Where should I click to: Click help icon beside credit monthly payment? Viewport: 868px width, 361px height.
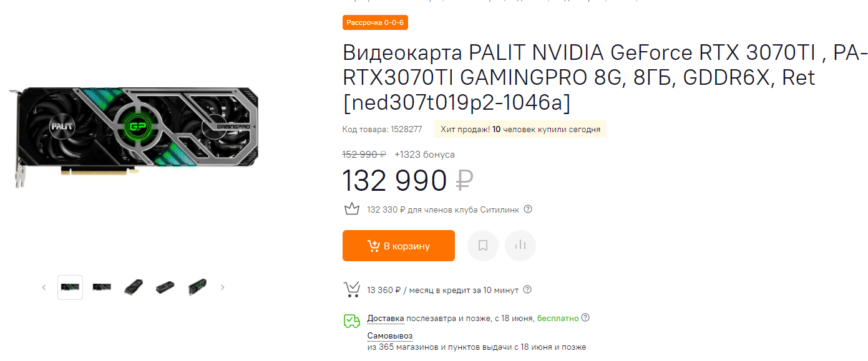(527, 289)
